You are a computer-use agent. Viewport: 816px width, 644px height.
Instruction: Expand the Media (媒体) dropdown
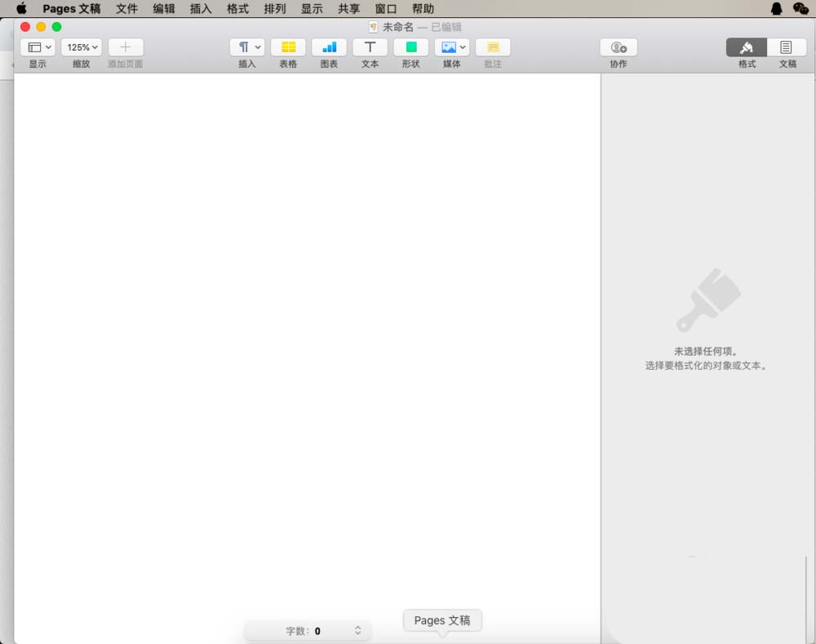click(x=451, y=47)
